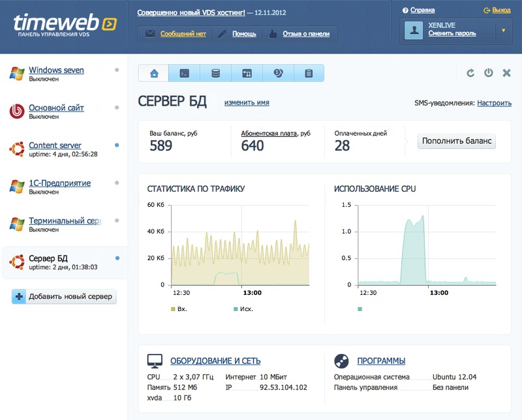Toggle the Вх. incoming traffic legend
Viewport: 522px width, 420px height.
click(179, 309)
